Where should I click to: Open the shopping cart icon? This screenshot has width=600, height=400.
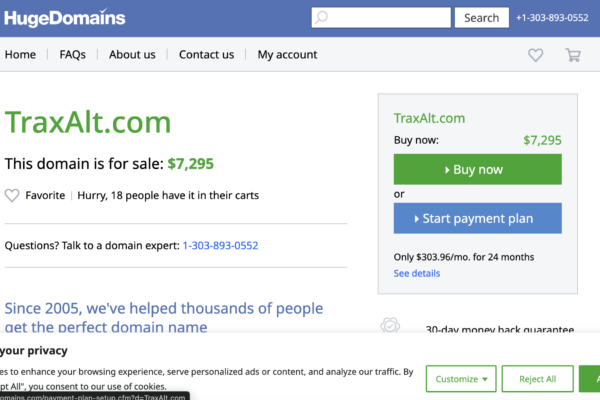click(573, 55)
